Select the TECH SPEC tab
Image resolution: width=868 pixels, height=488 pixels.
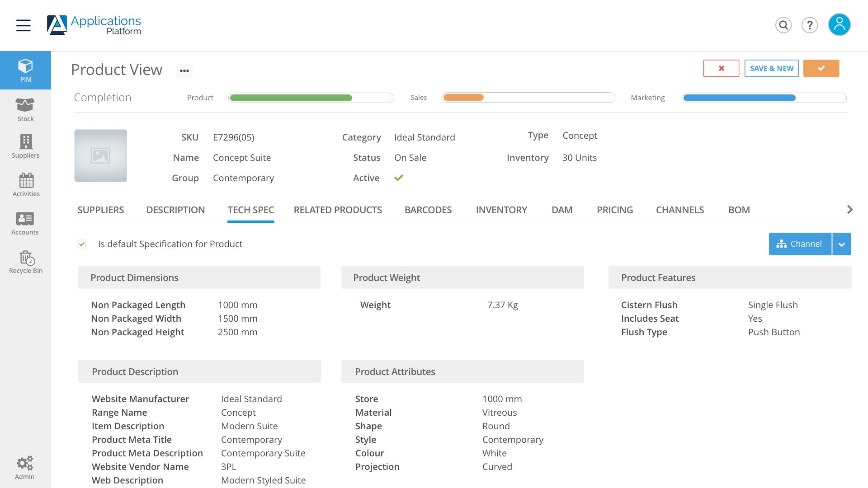251,210
